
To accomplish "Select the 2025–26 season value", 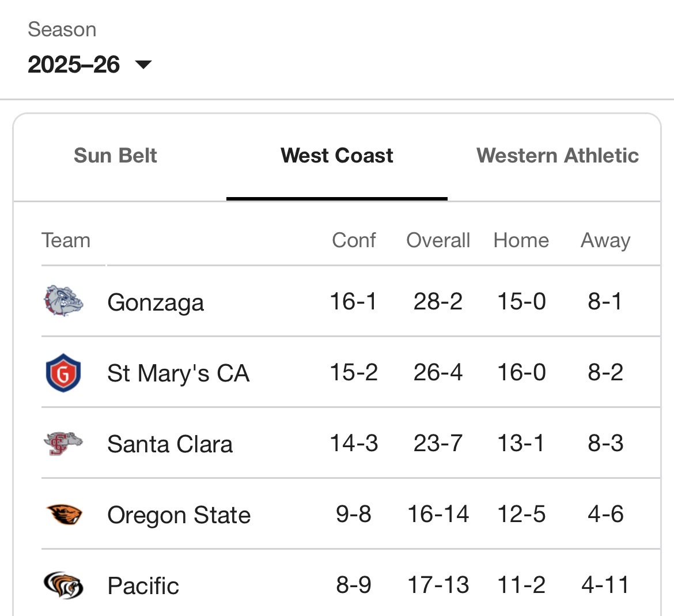I will (x=74, y=65).
